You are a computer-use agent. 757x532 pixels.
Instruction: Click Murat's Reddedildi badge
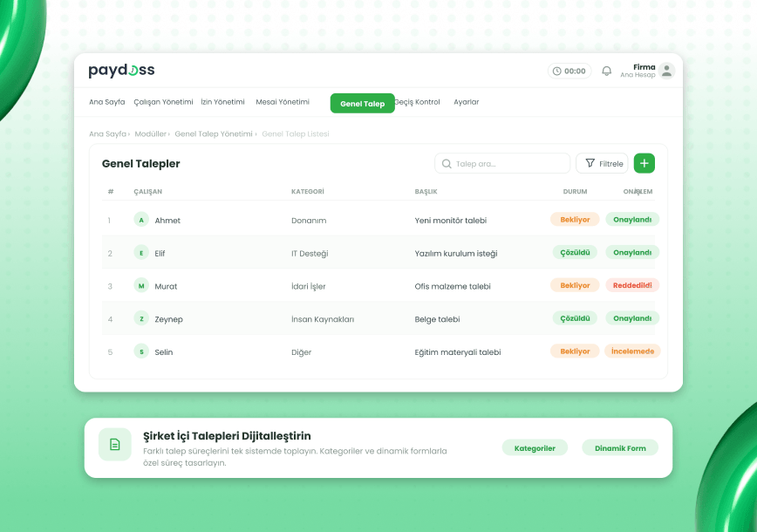click(x=632, y=285)
